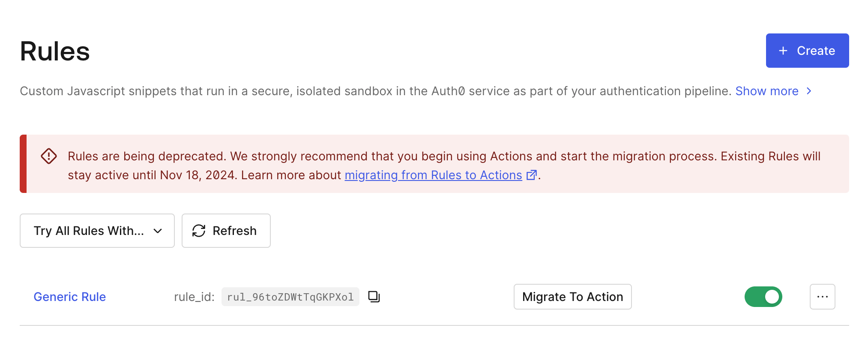The height and width of the screenshot is (361, 868).
Task: Follow the migrating from Rules to Actions link
Action: [433, 175]
